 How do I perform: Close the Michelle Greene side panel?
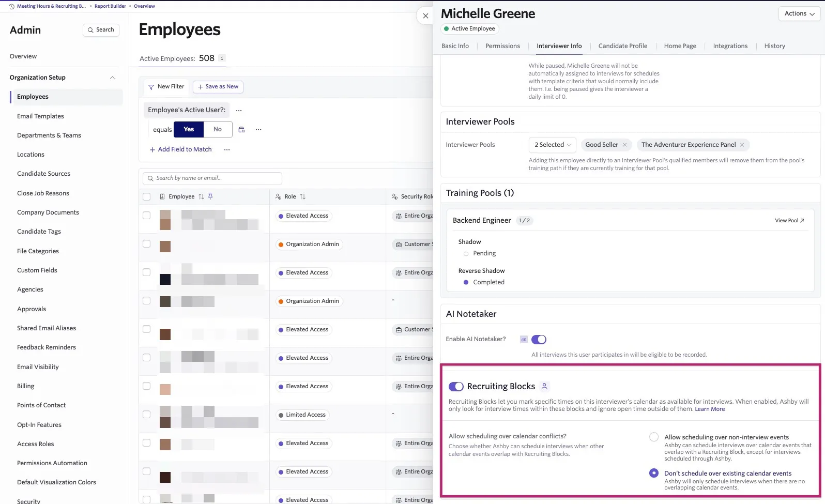425,16
